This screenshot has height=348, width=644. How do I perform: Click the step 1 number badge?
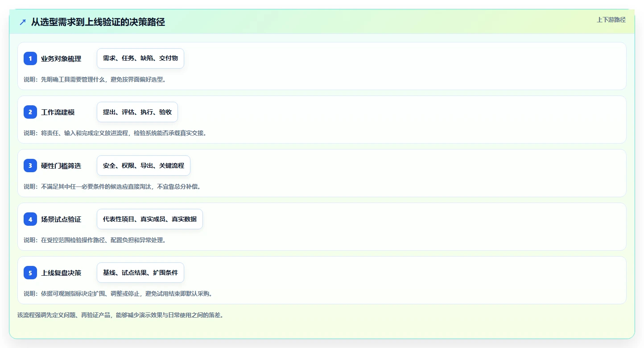(x=30, y=58)
